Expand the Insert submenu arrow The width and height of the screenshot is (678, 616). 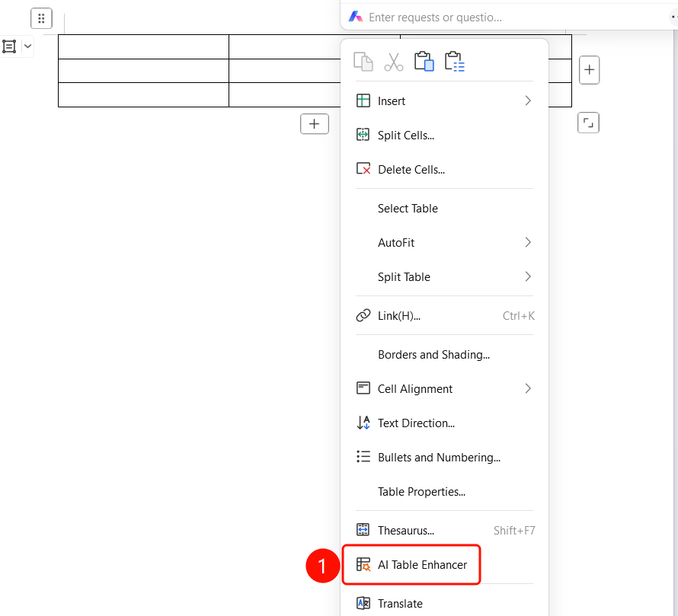[528, 101]
